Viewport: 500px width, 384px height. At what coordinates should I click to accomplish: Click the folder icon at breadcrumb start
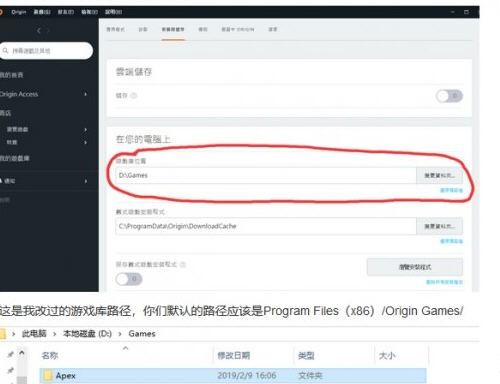[3, 334]
